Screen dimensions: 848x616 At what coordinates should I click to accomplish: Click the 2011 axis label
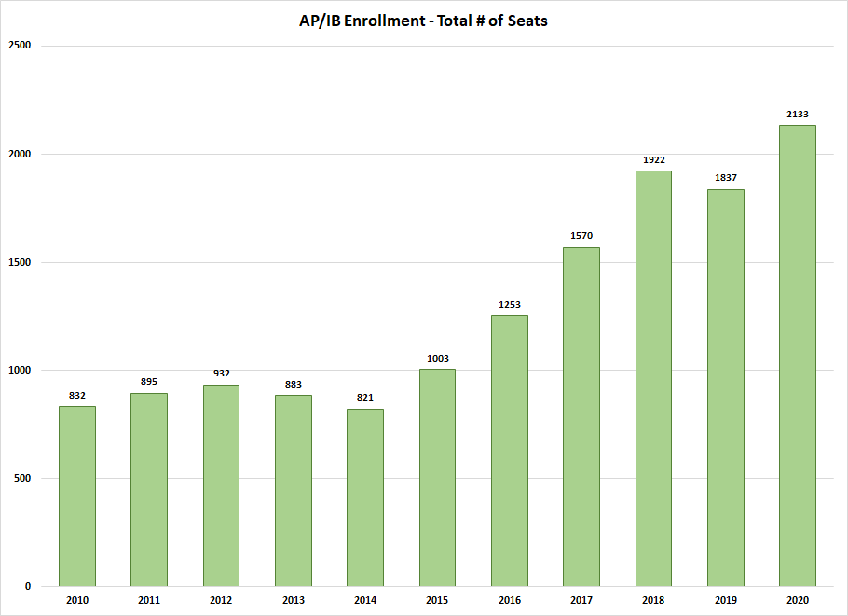[x=149, y=600]
